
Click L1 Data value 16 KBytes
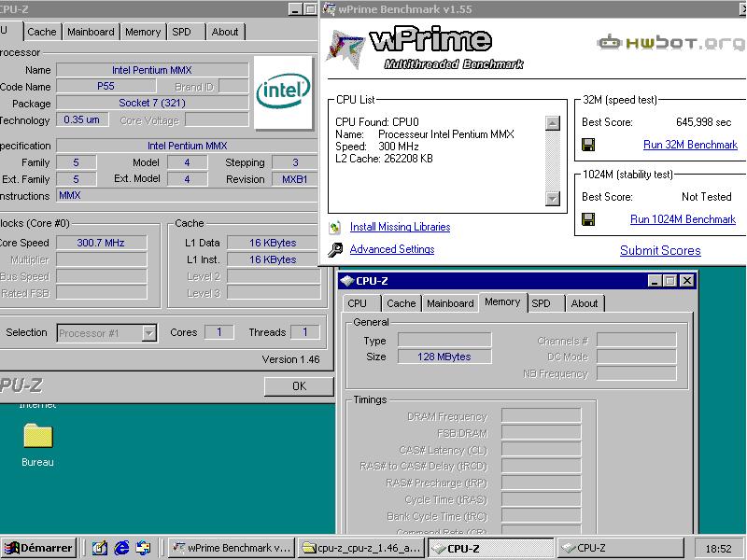point(273,243)
